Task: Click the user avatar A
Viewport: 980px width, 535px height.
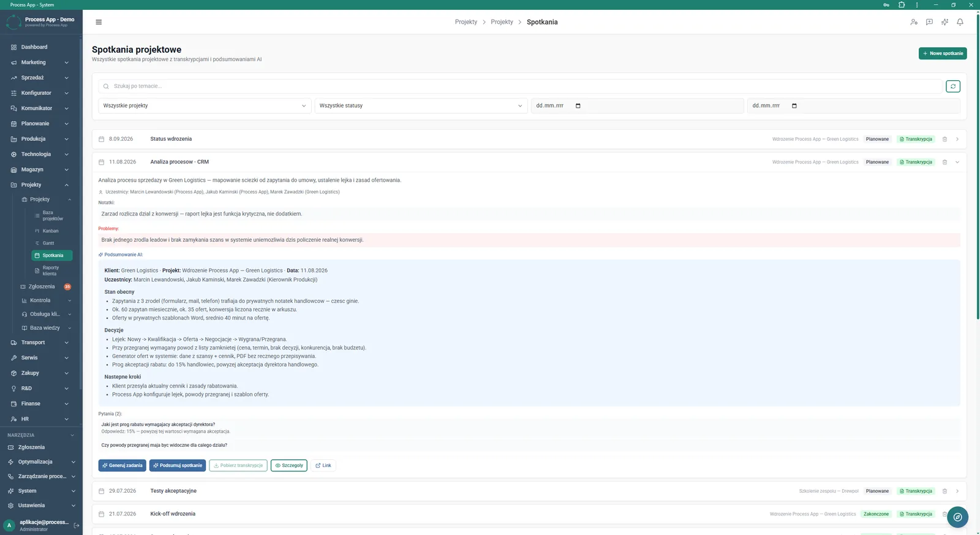Action: point(9,525)
